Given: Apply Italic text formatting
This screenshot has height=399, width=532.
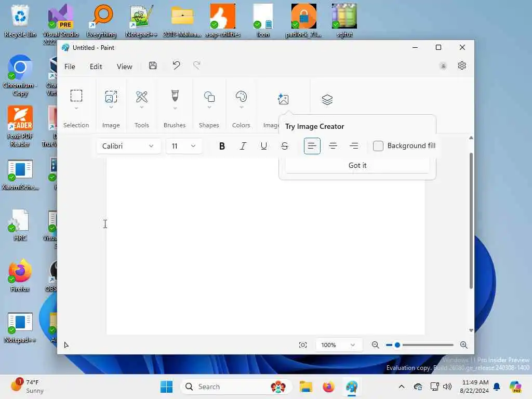Looking at the screenshot, I should point(243,146).
